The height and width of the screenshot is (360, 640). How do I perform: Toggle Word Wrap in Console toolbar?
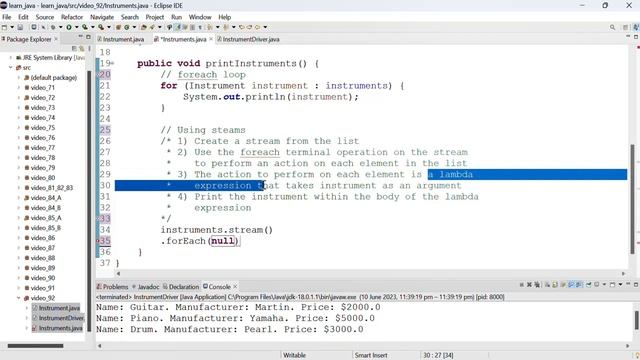[x=563, y=284]
